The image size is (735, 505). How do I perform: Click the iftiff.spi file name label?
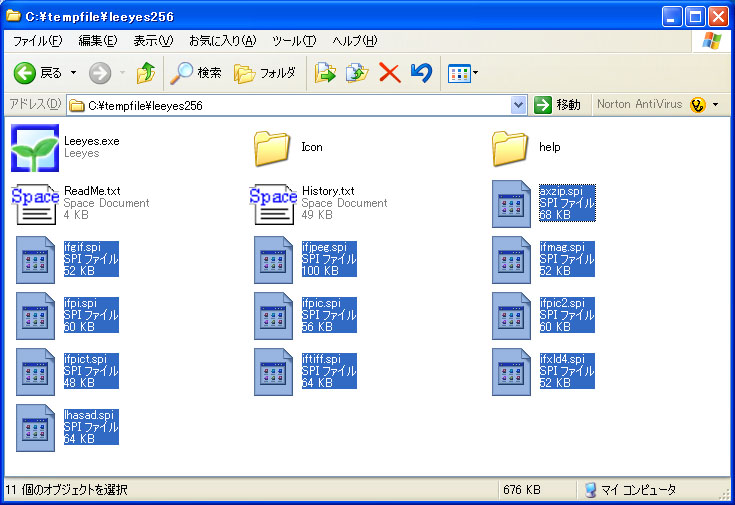click(x=322, y=359)
